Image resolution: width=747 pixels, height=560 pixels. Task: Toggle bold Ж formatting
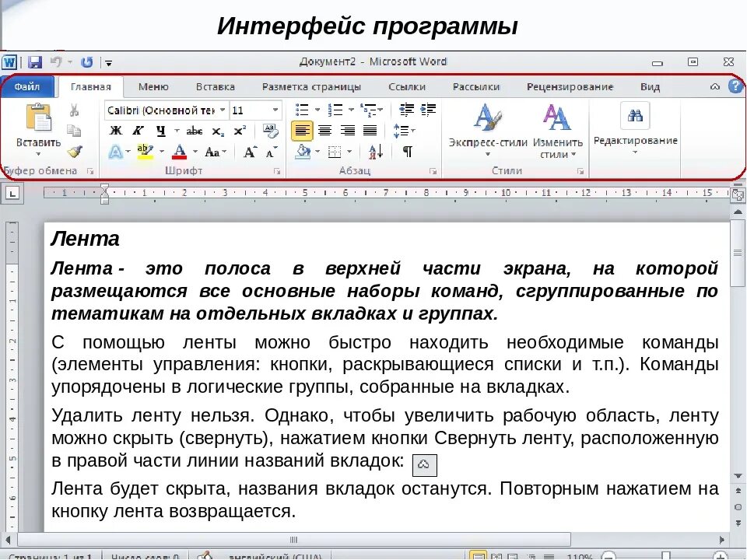[x=115, y=131]
